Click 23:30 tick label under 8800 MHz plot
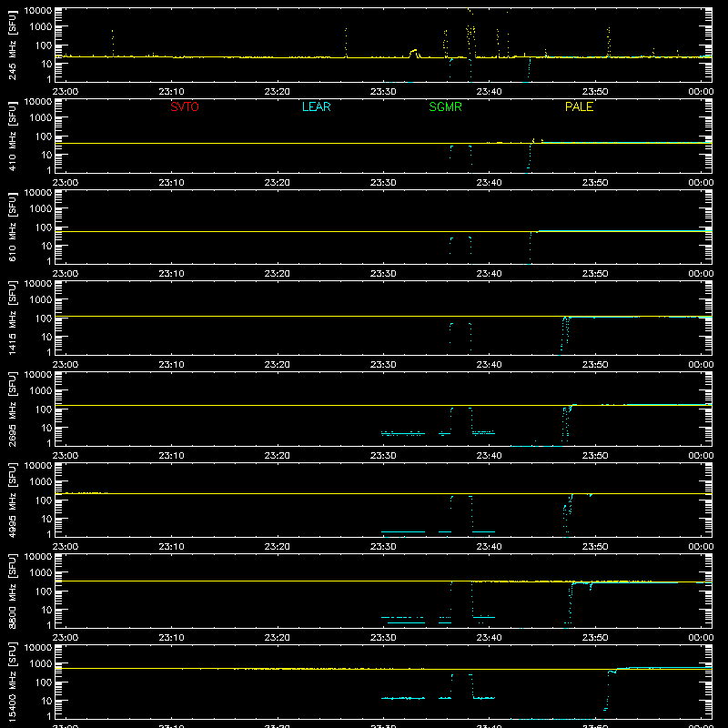The image size is (728, 728). click(383, 638)
